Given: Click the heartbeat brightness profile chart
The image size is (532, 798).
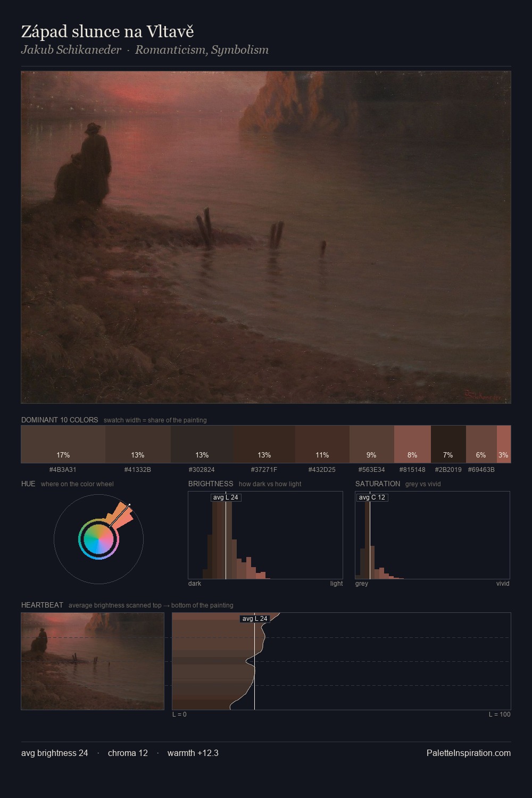Looking at the screenshot, I should (342, 661).
